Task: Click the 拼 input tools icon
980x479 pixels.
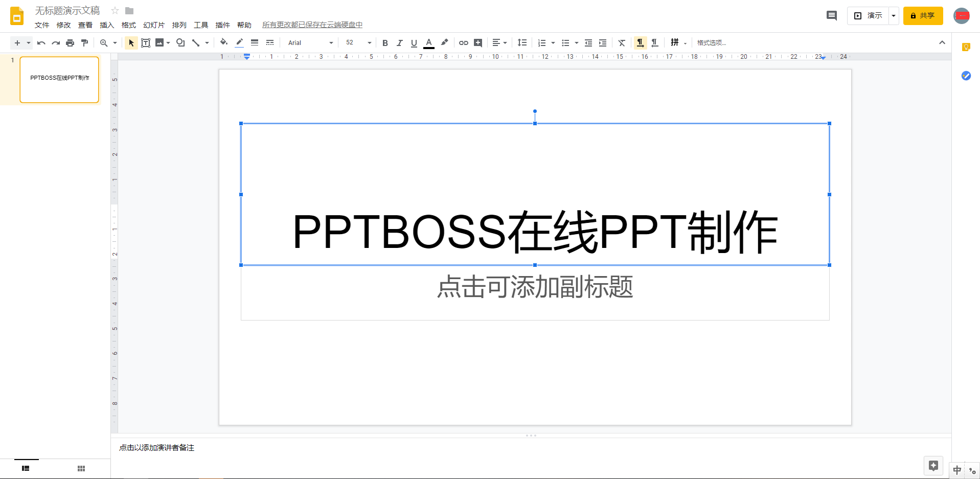Action: point(675,43)
